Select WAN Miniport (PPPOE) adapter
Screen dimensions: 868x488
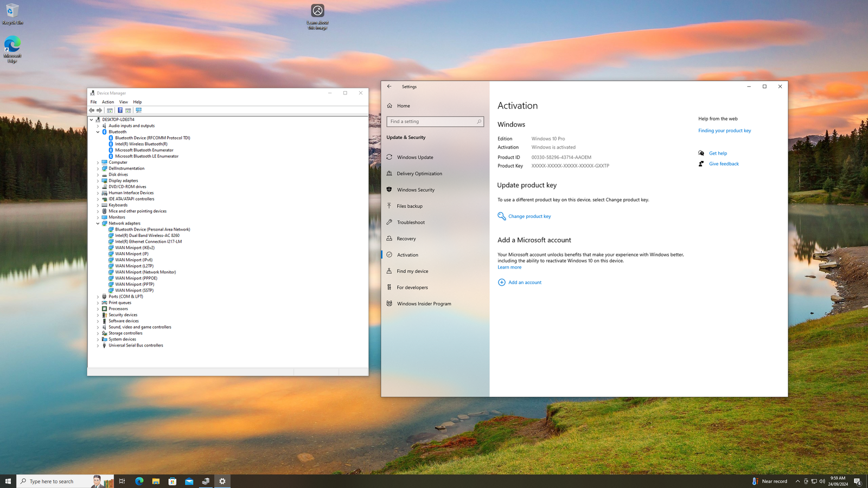[136, 278]
